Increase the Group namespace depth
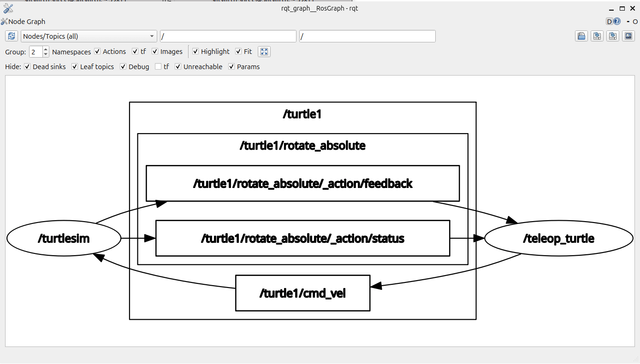This screenshot has height=364, width=640. click(46, 49)
